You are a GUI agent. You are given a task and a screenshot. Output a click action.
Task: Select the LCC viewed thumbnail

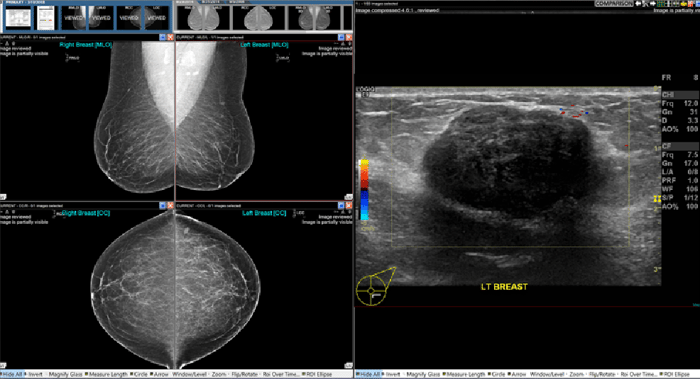156,18
